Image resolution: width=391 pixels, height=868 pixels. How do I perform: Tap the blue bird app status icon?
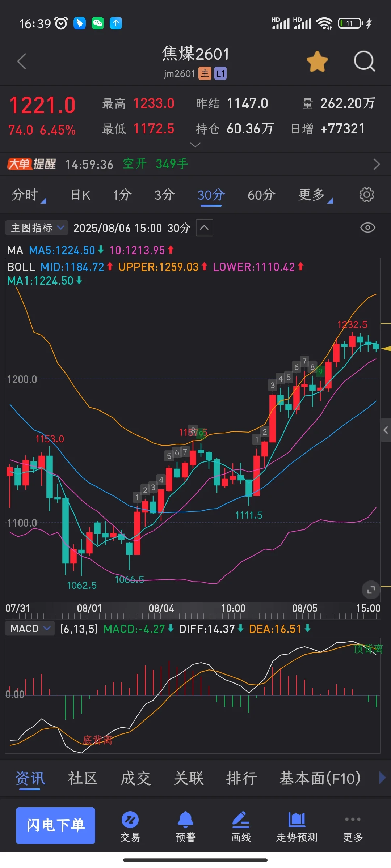(80, 23)
